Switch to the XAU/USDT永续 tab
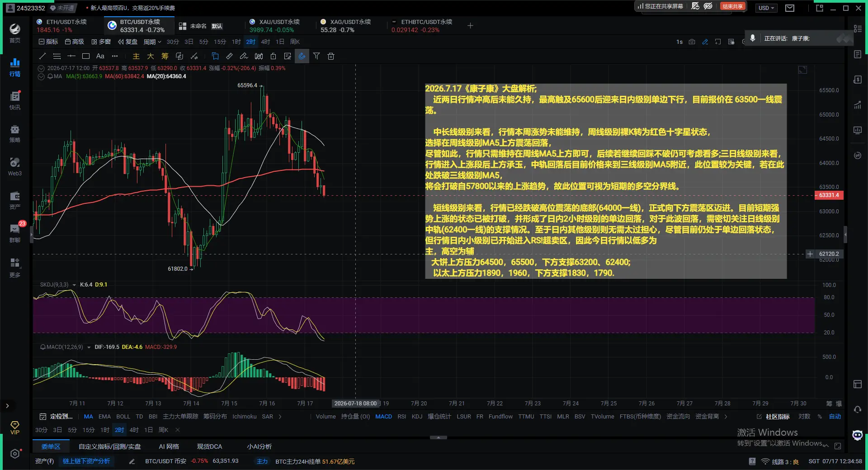 tap(274, 26)
